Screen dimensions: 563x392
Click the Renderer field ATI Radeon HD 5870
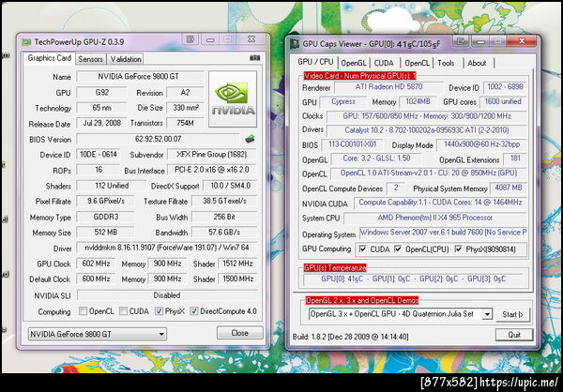[x=388, y=87]
